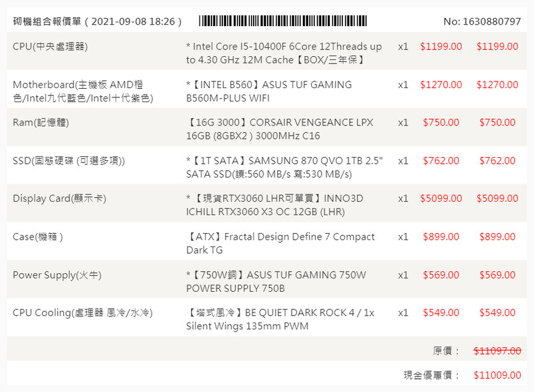534x392 pixels.
Task: Open the INNO3D ICHILL RTX3060 entry
Action: click(275, 206)
